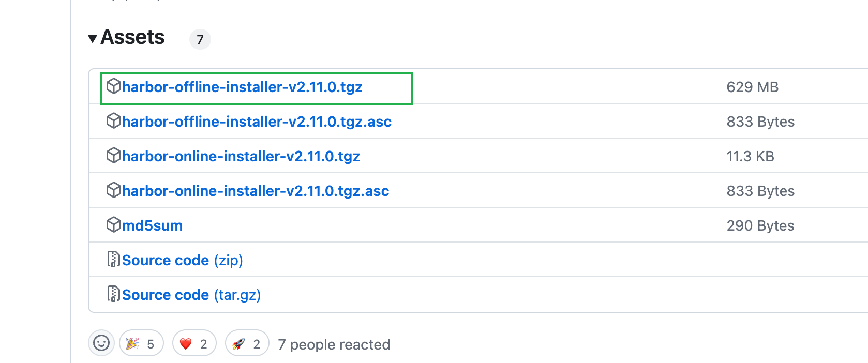Click package icon beside harbor-online-installer-v2.11.0.tgz
868x363 pixels.
pos(113,156)
